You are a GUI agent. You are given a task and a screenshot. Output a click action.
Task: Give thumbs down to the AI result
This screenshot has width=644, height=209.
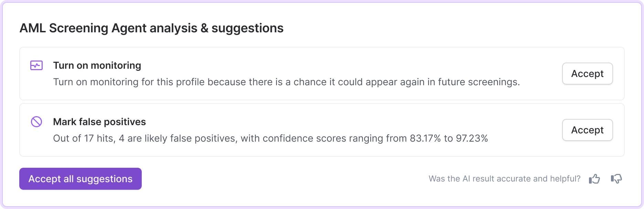tap(616, 179)
